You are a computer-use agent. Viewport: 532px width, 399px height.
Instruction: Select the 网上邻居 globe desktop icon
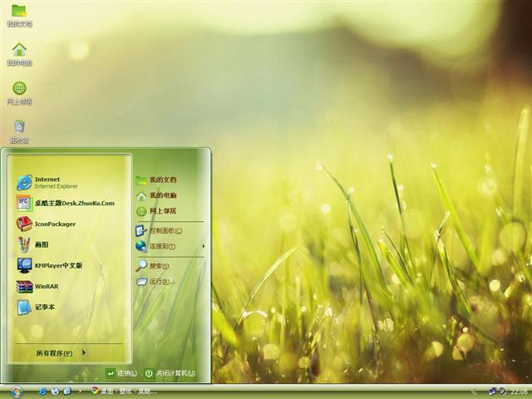[x=19, y=90]
